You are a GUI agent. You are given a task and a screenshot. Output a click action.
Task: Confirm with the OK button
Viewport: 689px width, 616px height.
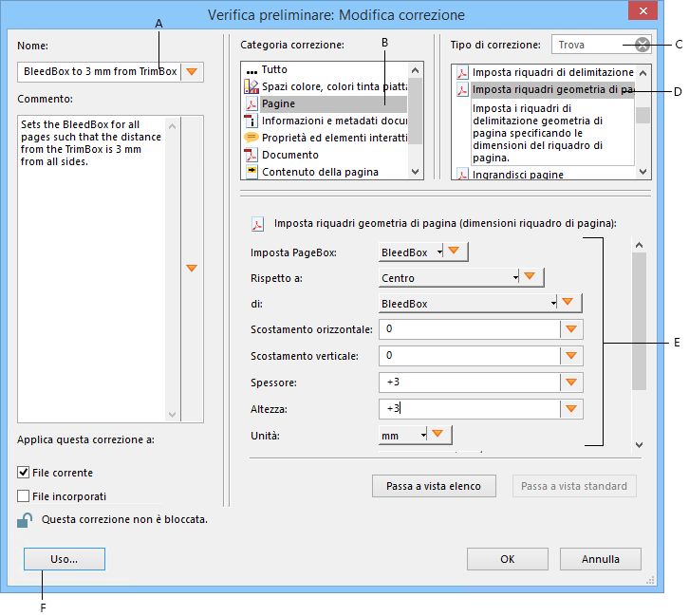click(x=508, y=559)
